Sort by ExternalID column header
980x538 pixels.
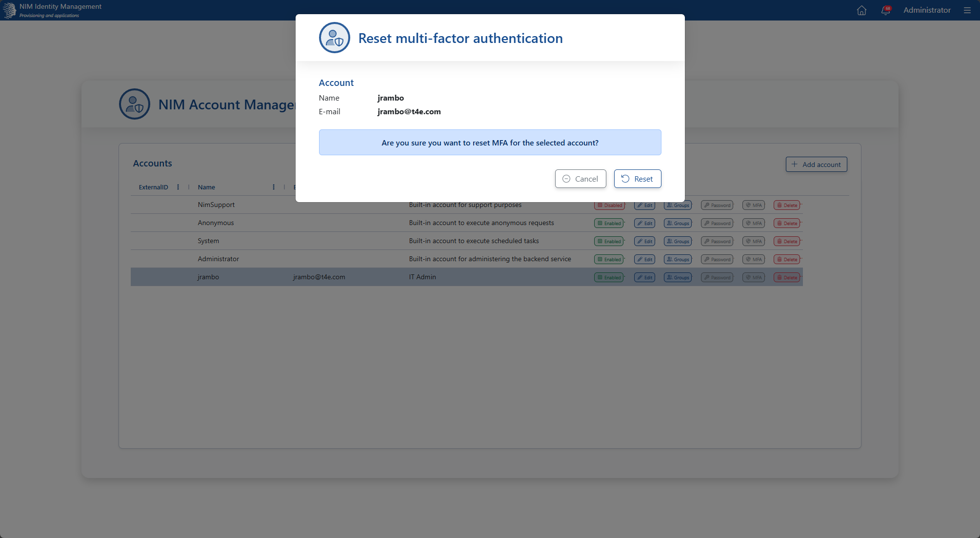[x=153, y=187]
